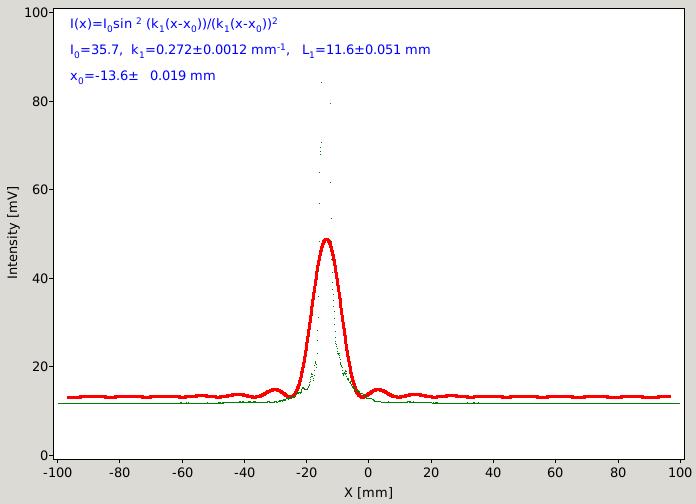This screenshot has width=696, height=504.
Task: Click the 80 tick on Y axis
Action: click(40, 101)
